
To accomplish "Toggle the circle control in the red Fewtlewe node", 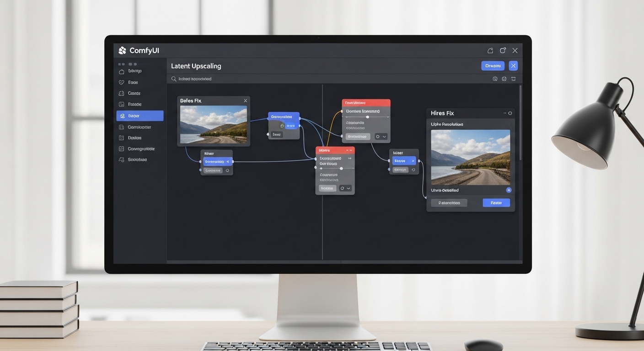I will point(378,136).
